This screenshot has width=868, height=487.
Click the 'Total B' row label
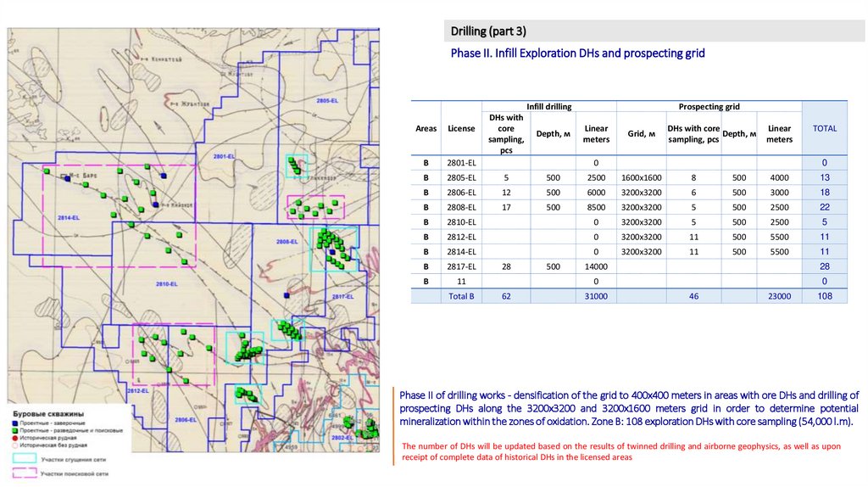[x=461, y=296]
